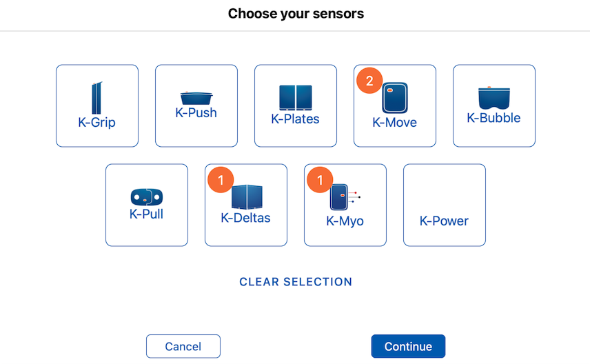Click Clear Selection link
Image resolution: width=590 pixels, height=364 pixels.
pyautogui.click(x=296, y=281)
